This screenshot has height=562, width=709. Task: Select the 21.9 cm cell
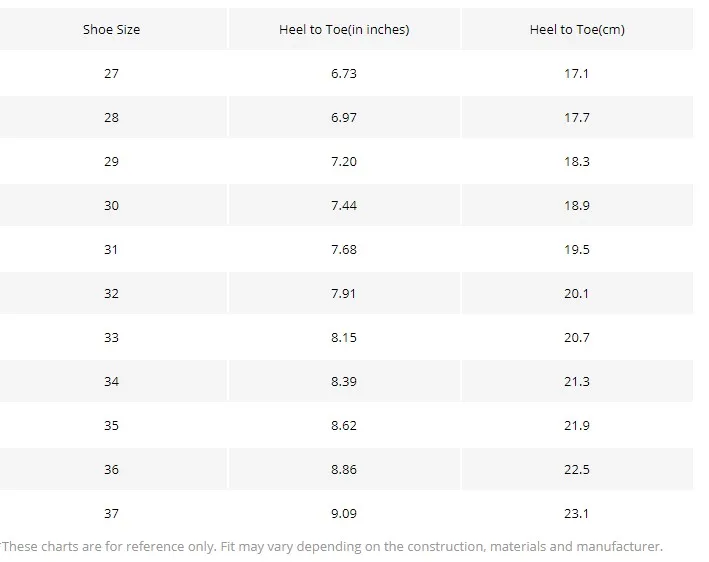tap(577, 425)
